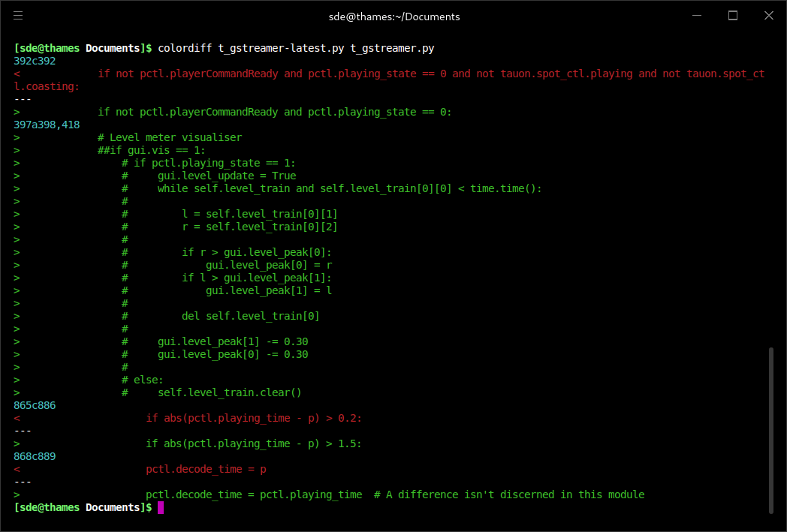Click the red 'pctl.decode_time = p' line
This screenshot has height=532, width=787.
pos(206,469)
